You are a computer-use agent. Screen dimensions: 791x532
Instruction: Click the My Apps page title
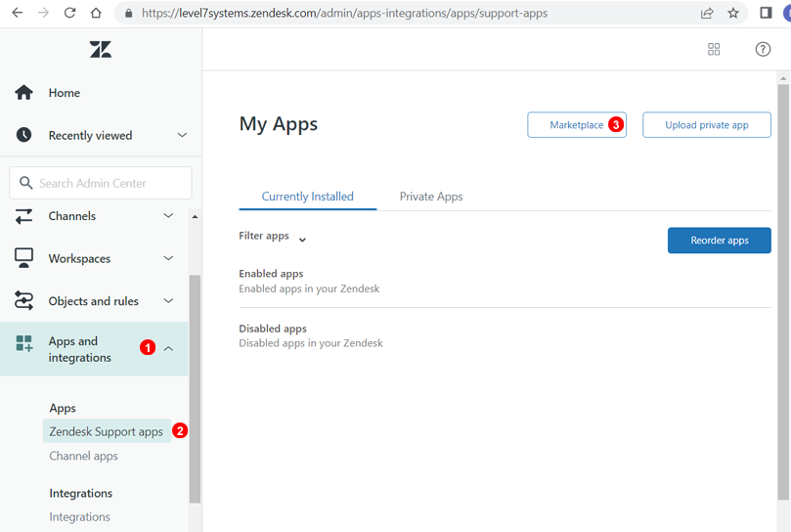pos(279,124)
